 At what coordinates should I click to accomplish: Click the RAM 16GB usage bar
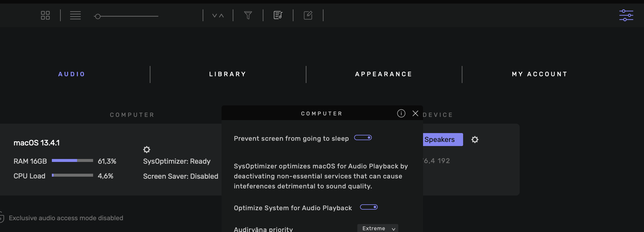72,160
